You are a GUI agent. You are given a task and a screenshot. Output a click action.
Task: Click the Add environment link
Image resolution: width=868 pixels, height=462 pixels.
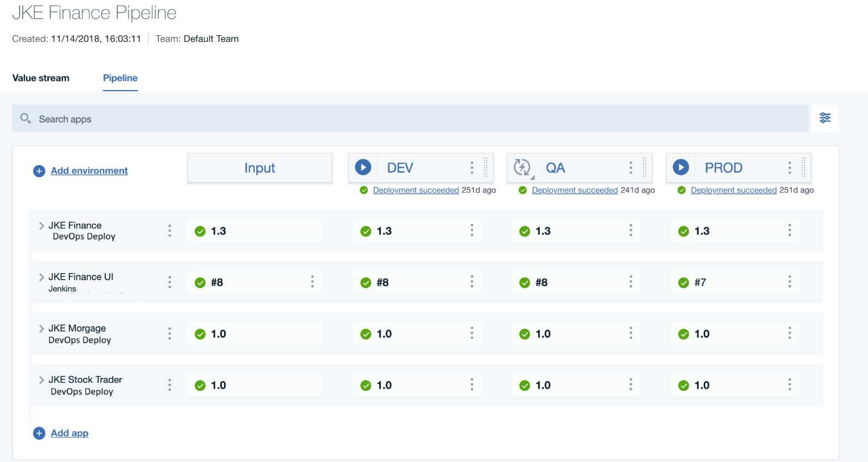(90, 171)
